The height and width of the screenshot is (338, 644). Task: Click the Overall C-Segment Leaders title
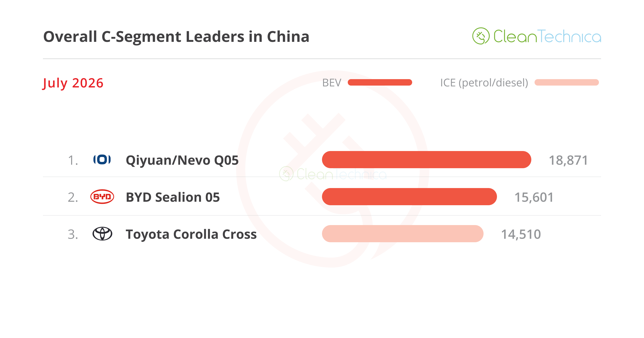pos(176,37)
